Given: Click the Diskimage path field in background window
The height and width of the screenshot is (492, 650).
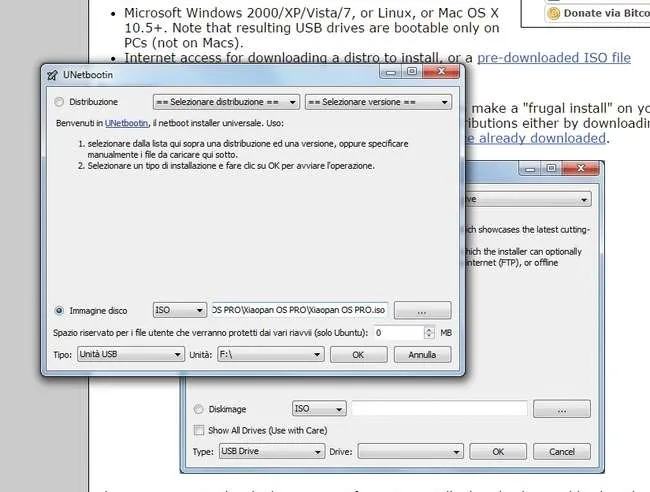Looking at the screenshot, I should coord(439,409).
